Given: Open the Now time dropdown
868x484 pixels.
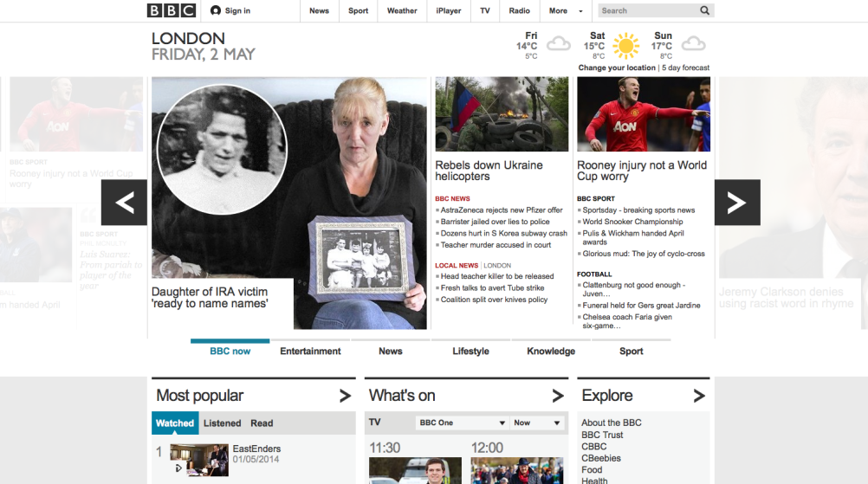Looking at the screenshot, I should 537,423.
